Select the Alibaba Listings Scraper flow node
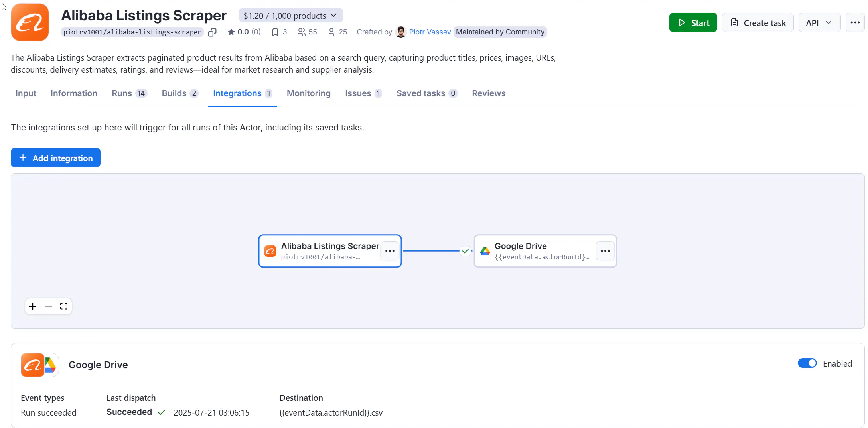 coord(330,251)
